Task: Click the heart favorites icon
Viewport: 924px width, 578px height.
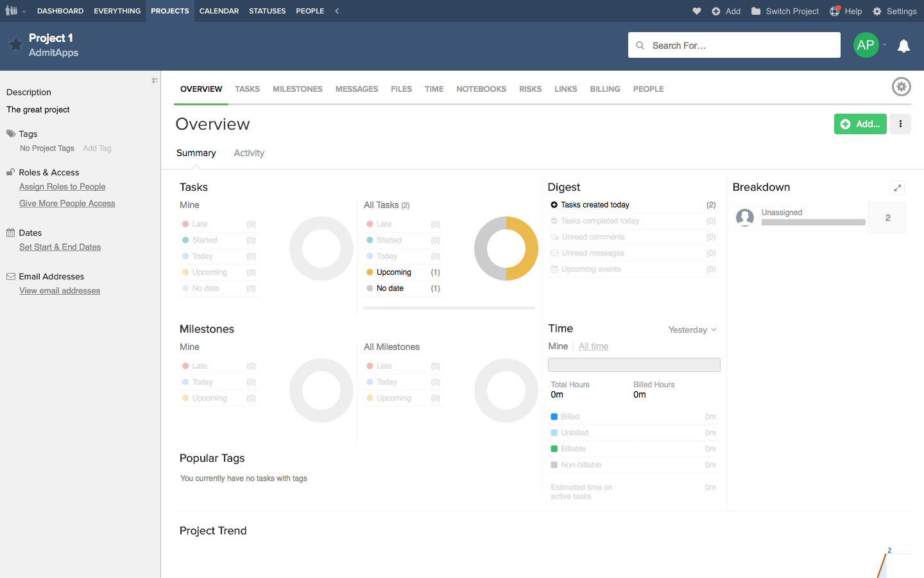Action: coord(697,11)
